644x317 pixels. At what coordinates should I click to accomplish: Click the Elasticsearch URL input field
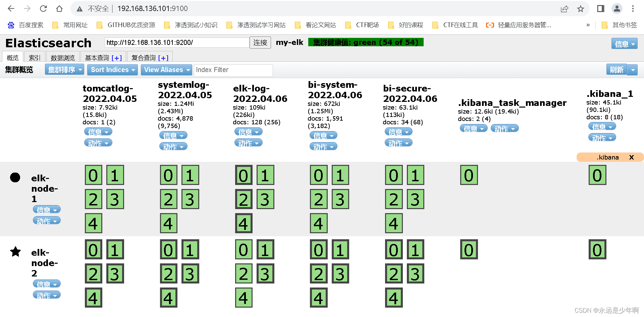click(x=177, y=43)
